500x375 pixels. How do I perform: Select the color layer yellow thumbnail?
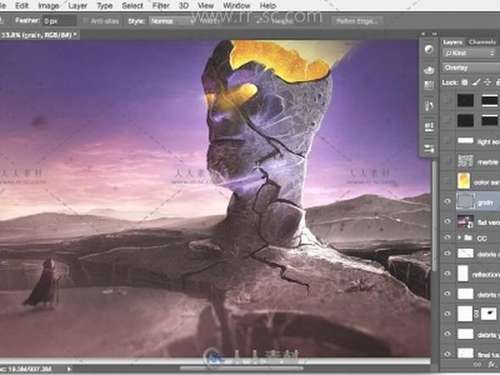tap(464, 181)
